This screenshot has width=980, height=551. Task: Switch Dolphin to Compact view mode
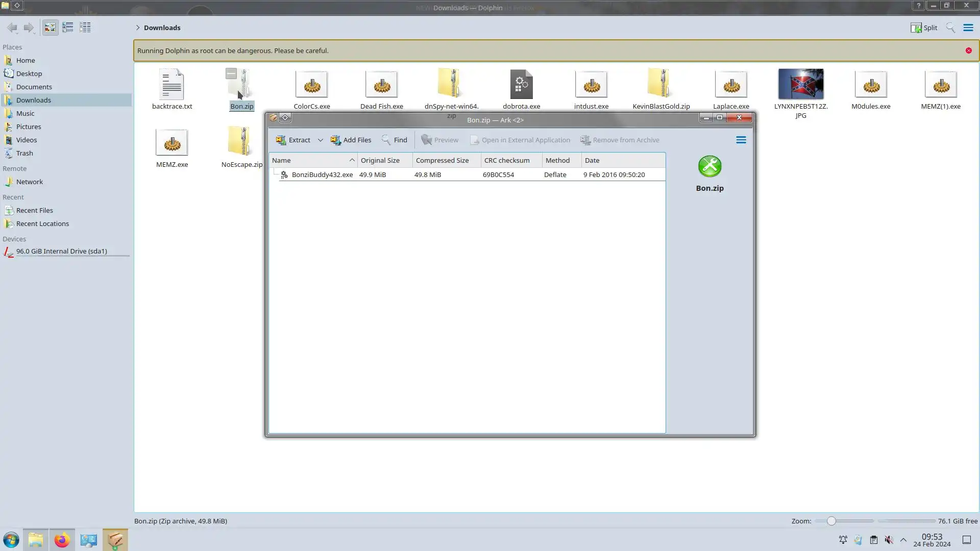(67, 28)
